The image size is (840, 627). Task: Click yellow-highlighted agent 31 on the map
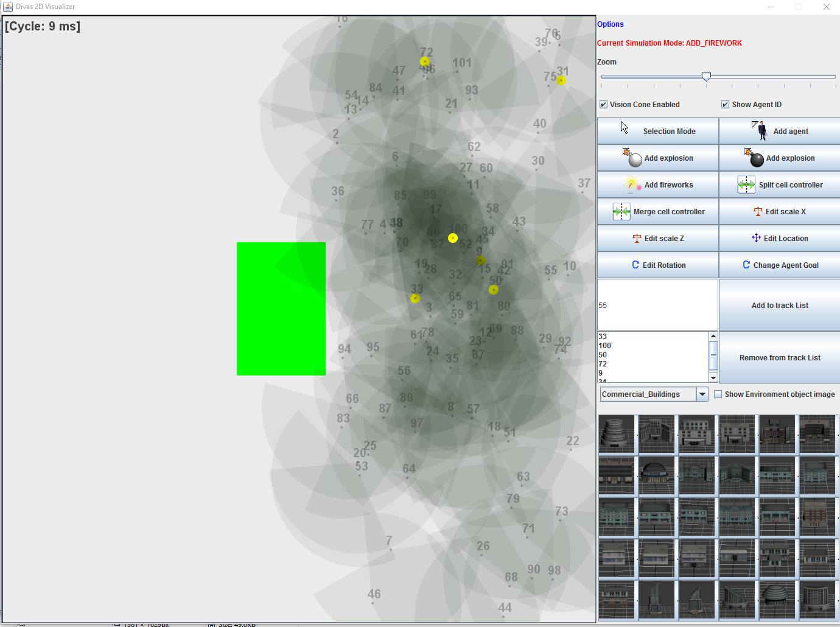561,80
